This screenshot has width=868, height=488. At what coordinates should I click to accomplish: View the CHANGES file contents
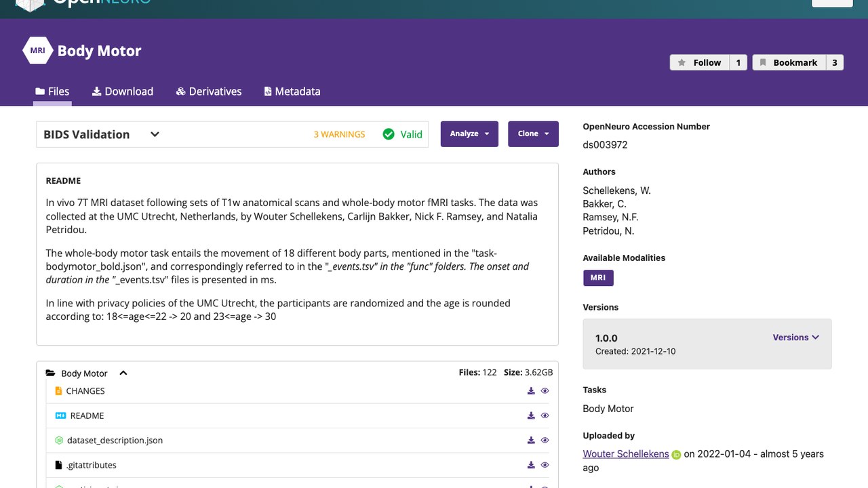coord(545,391)
